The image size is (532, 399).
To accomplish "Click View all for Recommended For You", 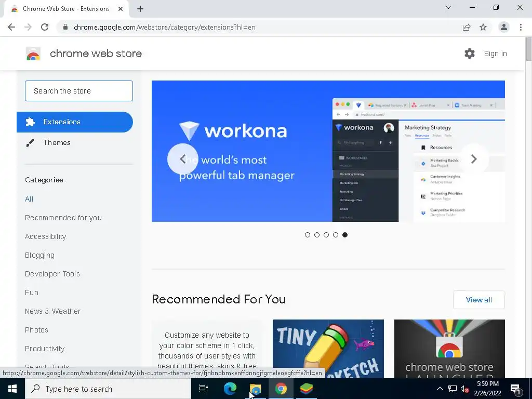I will click(478, 300).
